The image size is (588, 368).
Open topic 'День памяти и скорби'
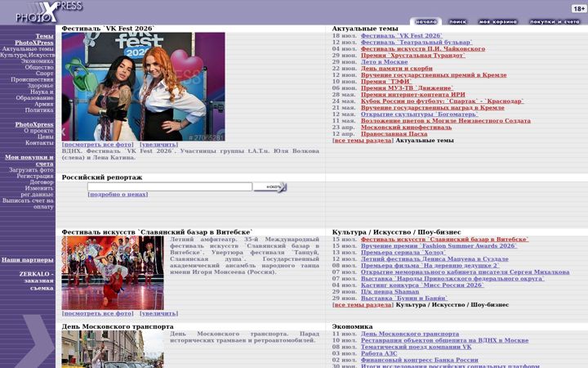pos(396,69)
